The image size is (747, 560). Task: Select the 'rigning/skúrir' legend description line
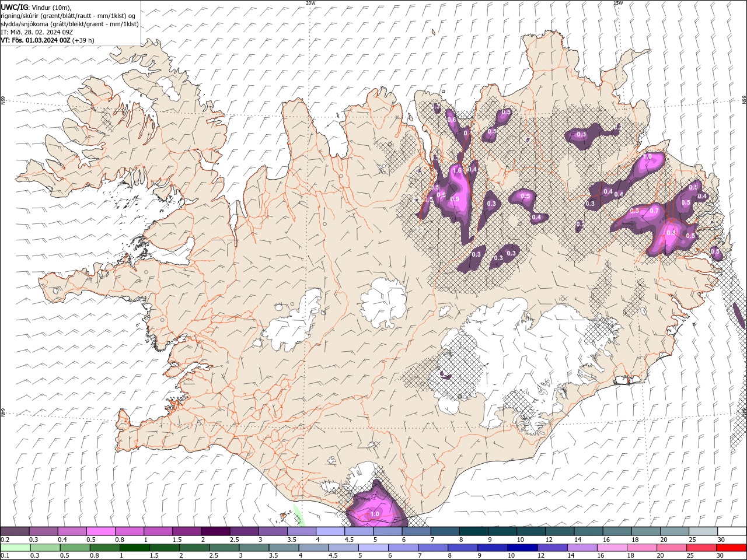click(68, 16)
